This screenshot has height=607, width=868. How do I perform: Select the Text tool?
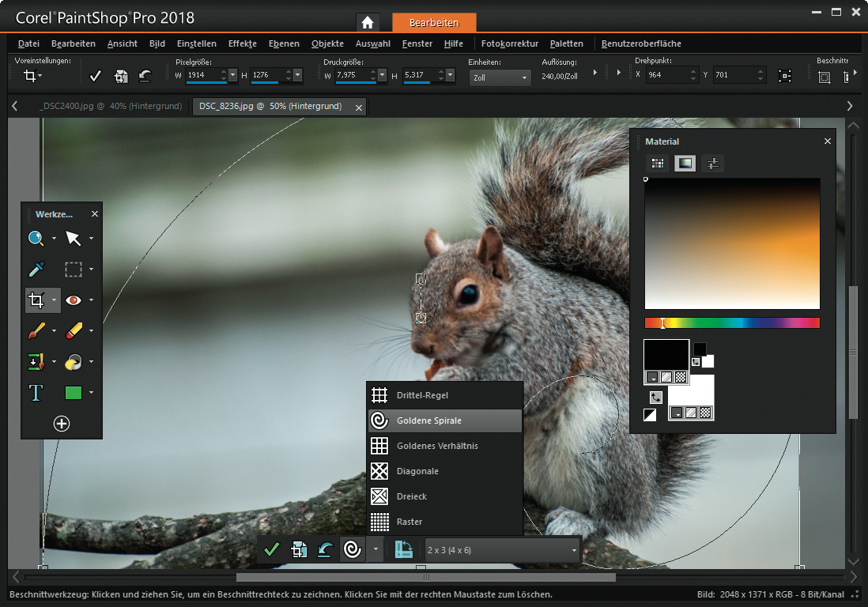[x=36, y=393]
